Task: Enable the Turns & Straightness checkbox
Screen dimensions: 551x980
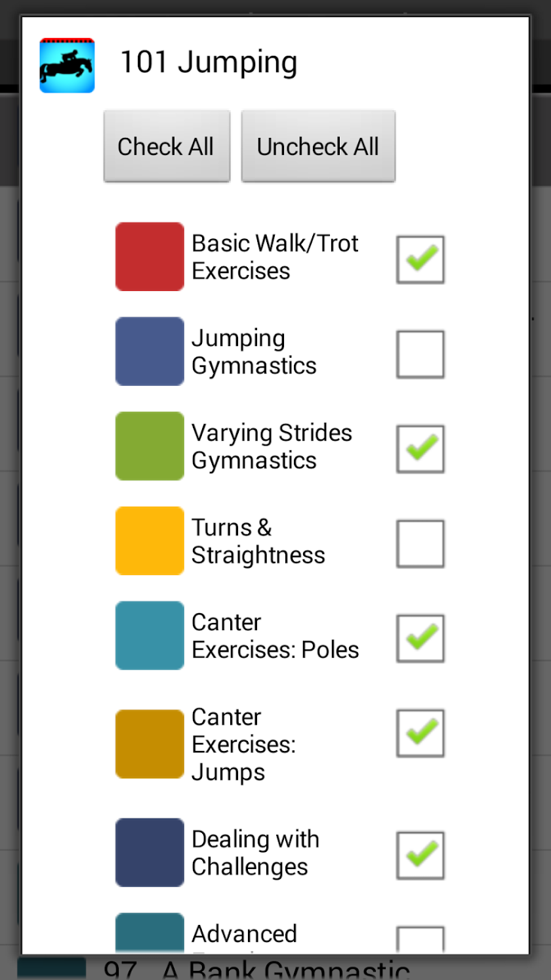Action: point(420,543)
